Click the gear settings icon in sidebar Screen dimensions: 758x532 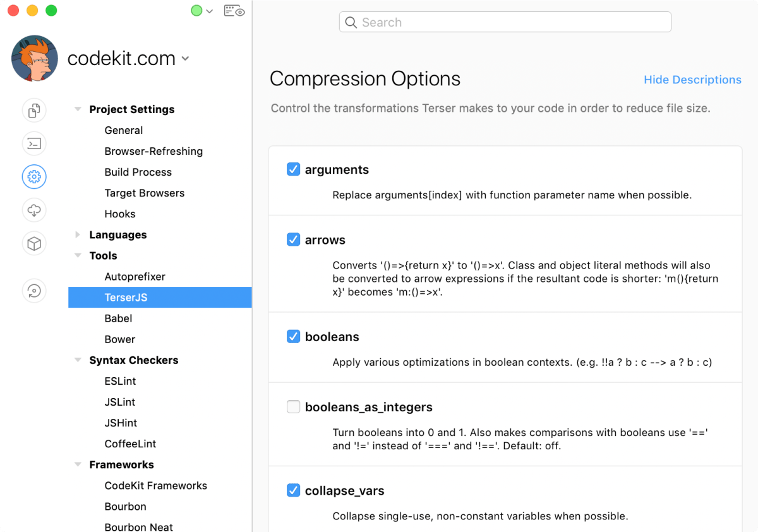point(34,176)
